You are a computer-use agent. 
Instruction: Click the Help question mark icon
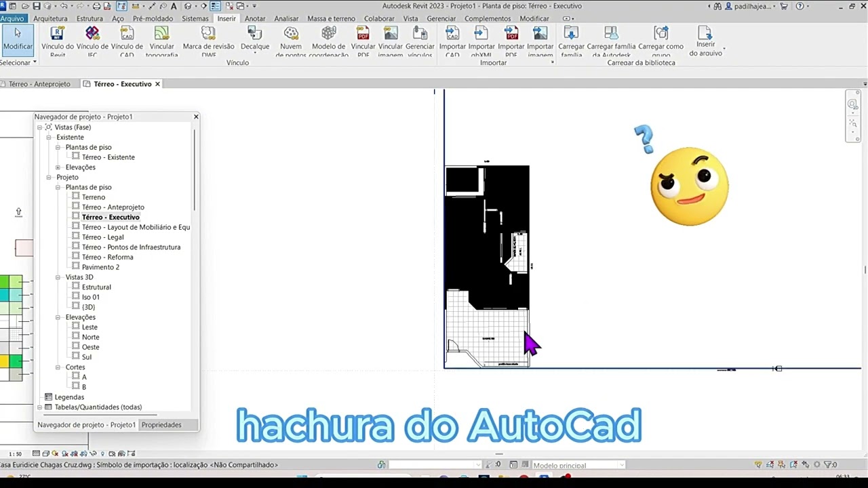[x=800, y=6]
